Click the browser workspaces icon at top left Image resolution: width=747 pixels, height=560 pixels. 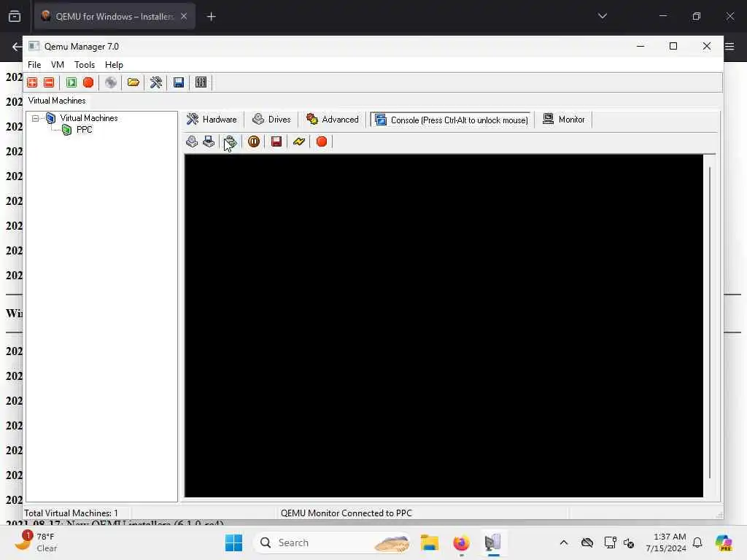15,16
